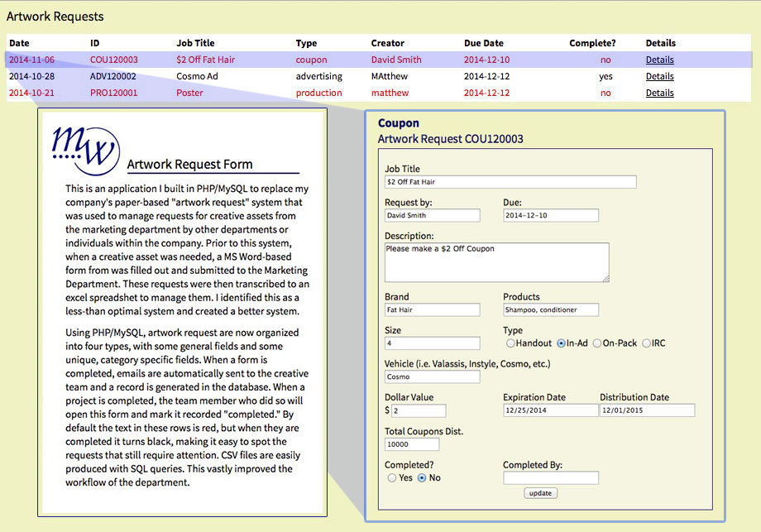Click the Details column header

point(661,43)
